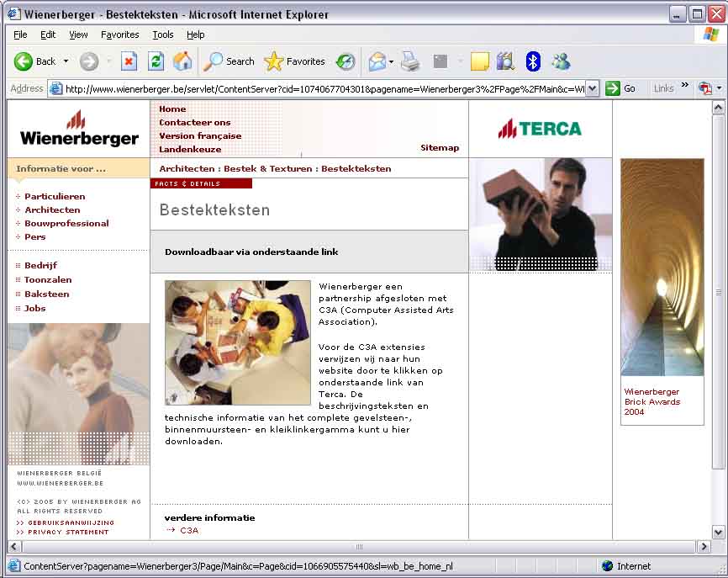Image resolution: width=728 pixels, height=578 pixels.
Task: Open the Toonzalen link
Action: [x=48, y=279]
